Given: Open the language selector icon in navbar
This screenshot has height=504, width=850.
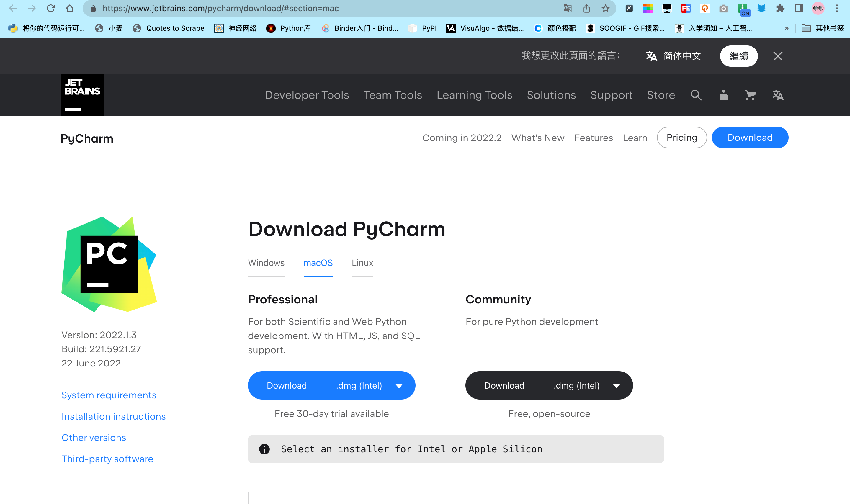Looking at the screenshot, I should 778,95.
